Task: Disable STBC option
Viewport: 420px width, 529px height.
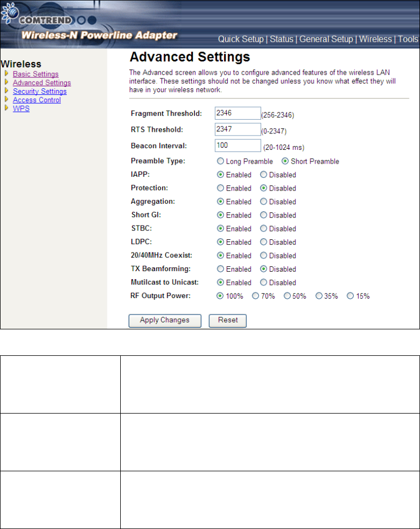Action: click(x=263, y=228)
